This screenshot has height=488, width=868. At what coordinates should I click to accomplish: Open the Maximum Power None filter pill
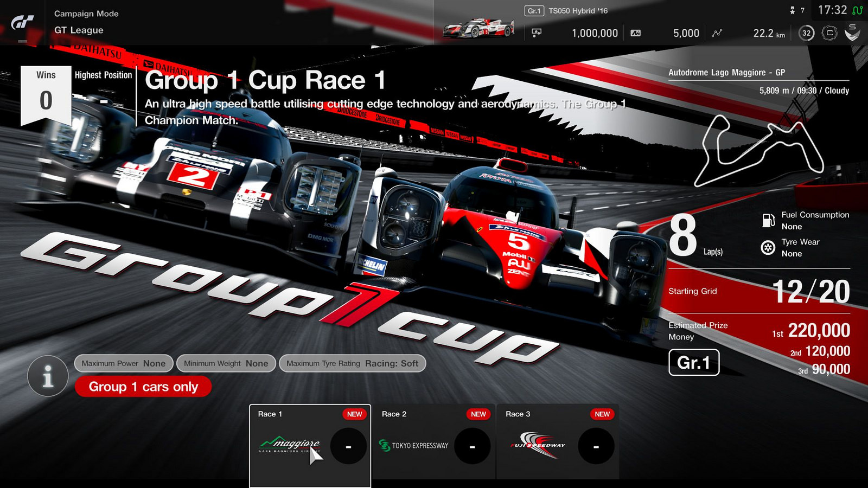coord(123,363)
